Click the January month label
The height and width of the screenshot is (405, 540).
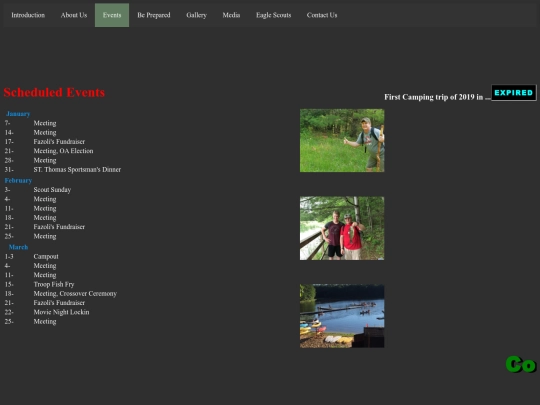coord(18,114)
